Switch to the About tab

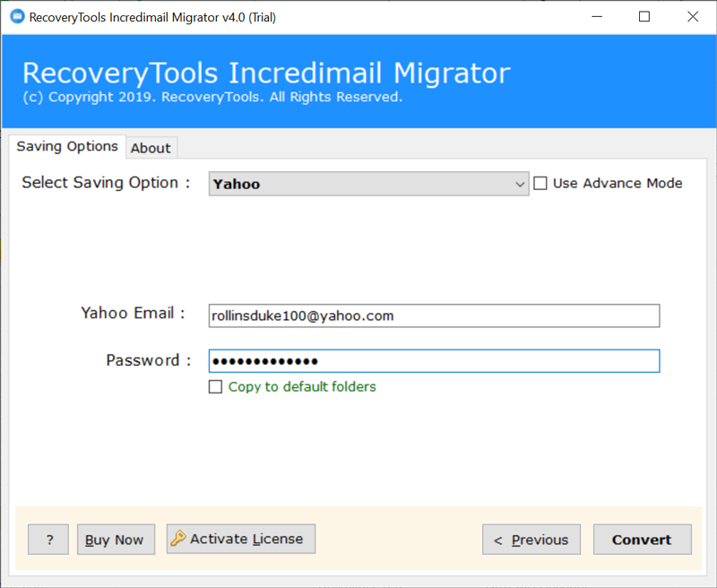[x=151, y=148]
